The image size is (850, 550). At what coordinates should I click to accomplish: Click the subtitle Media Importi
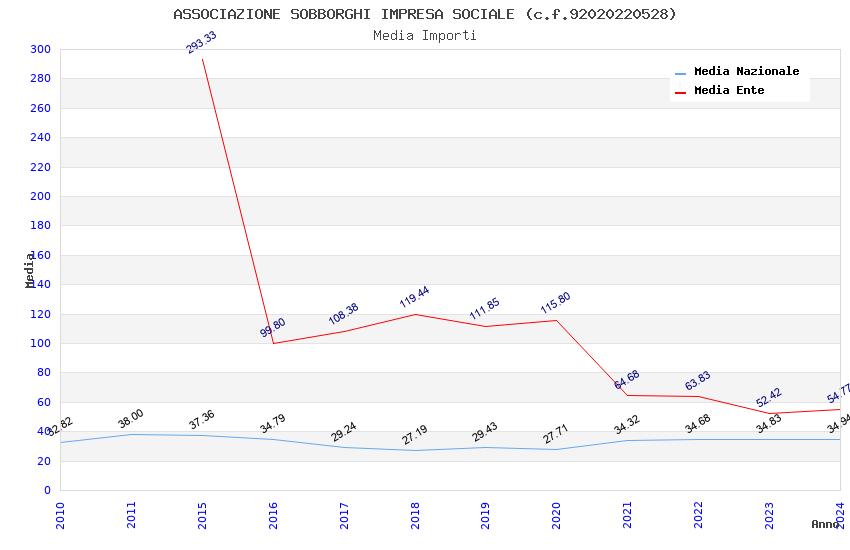point(424,36)
